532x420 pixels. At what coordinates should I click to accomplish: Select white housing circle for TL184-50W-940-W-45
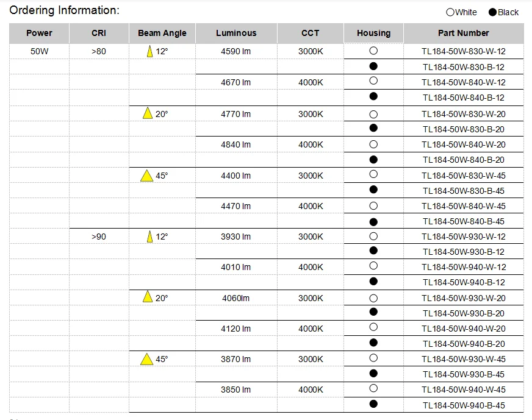[x=373, y=388]
